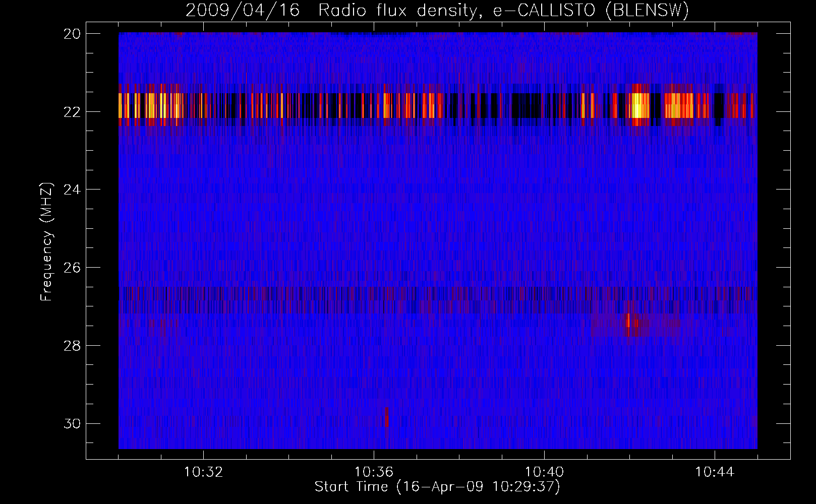This screenshot has width=816, height=504.
Task: Click the 28 frequency tick label
Action: [72, 345]
